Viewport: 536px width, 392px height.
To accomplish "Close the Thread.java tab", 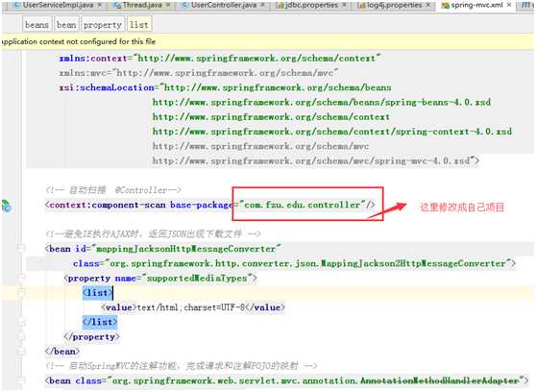I will 168,5.
